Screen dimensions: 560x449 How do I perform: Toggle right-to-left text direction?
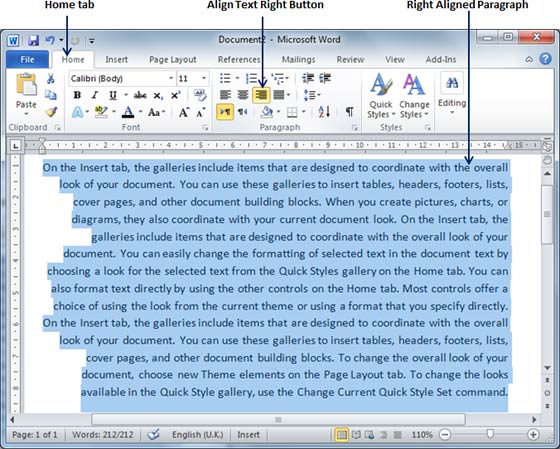click(x=243, y=113)
